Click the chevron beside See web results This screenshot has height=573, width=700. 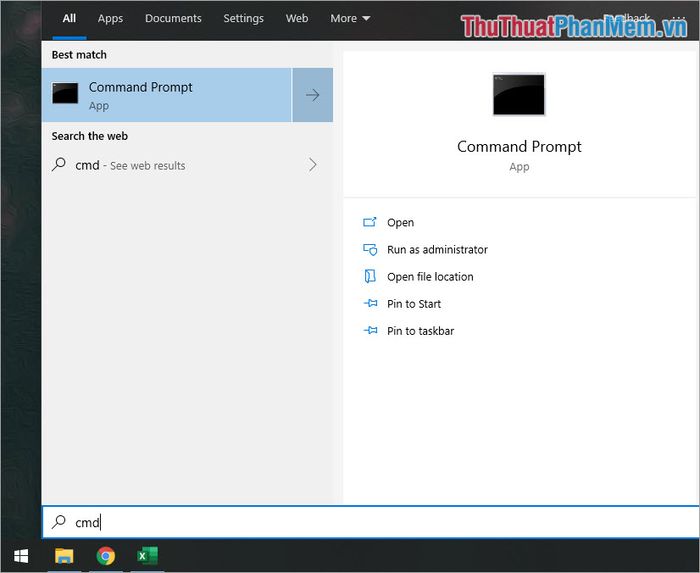coord(313,165)
